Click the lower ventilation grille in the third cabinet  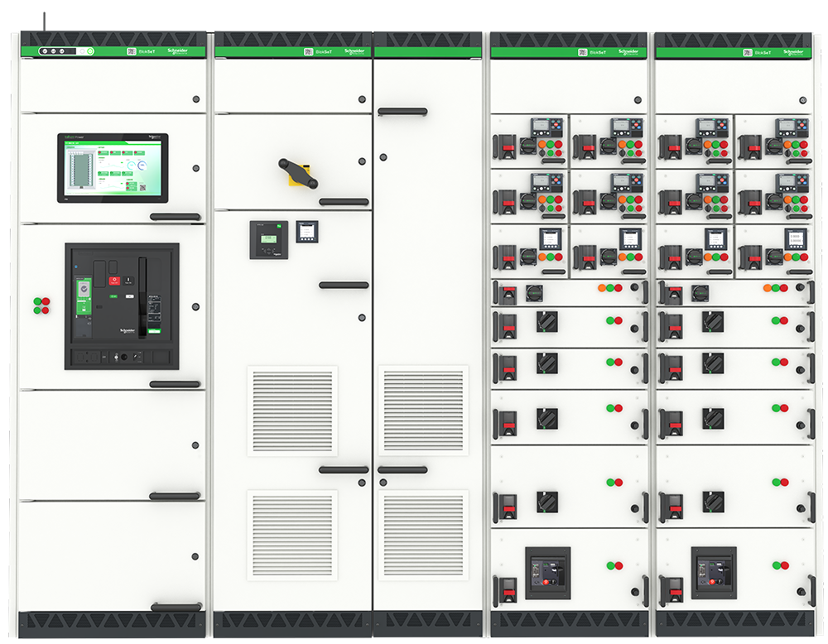pos(423,536)
